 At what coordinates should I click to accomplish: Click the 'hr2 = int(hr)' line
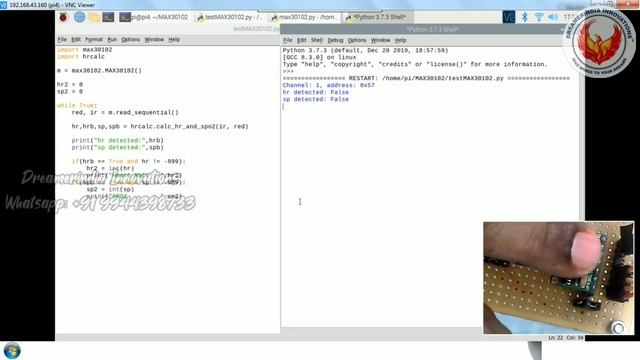pos(110,168)
